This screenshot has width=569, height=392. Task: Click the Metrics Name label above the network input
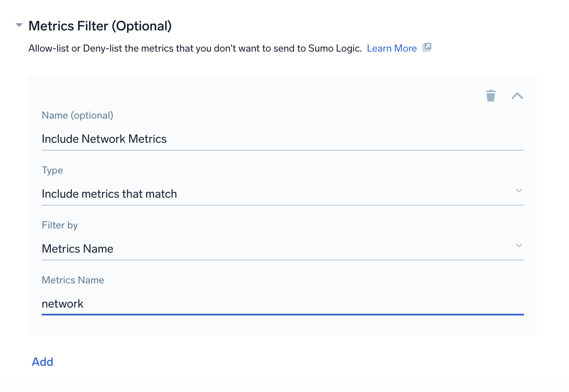coord(73,280)
